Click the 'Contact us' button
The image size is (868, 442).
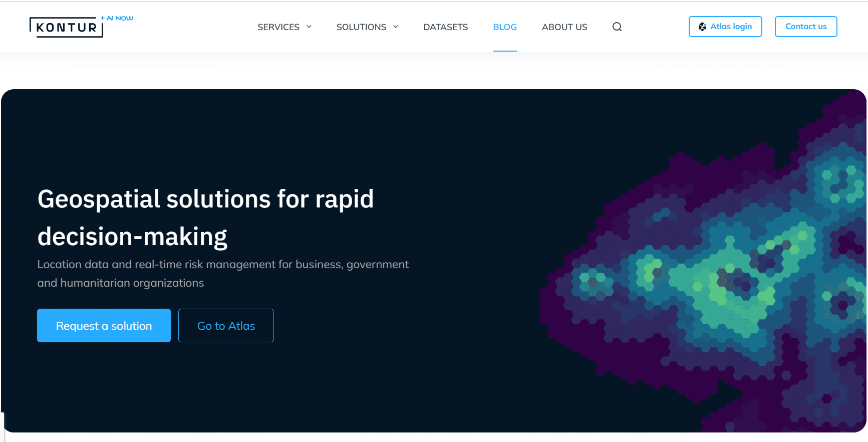[x=805, y=27]
